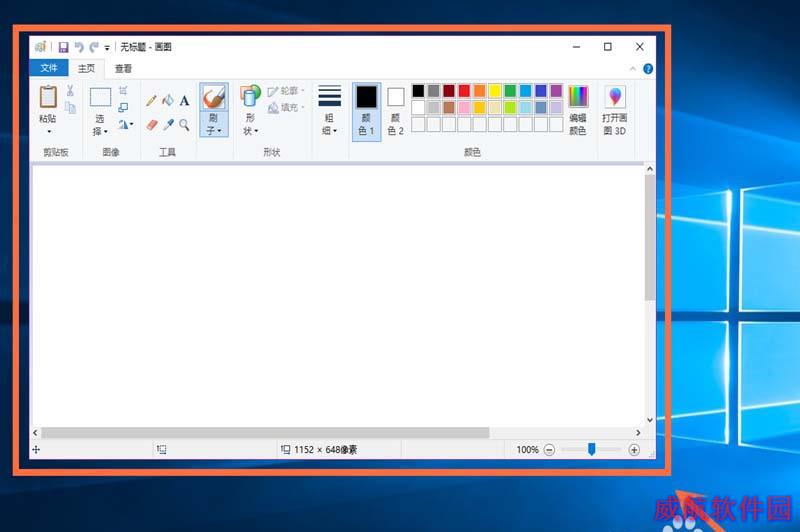800x532 pixels.
Task: Collapse the ribbon with the chevron
Action: coord(633,68)
